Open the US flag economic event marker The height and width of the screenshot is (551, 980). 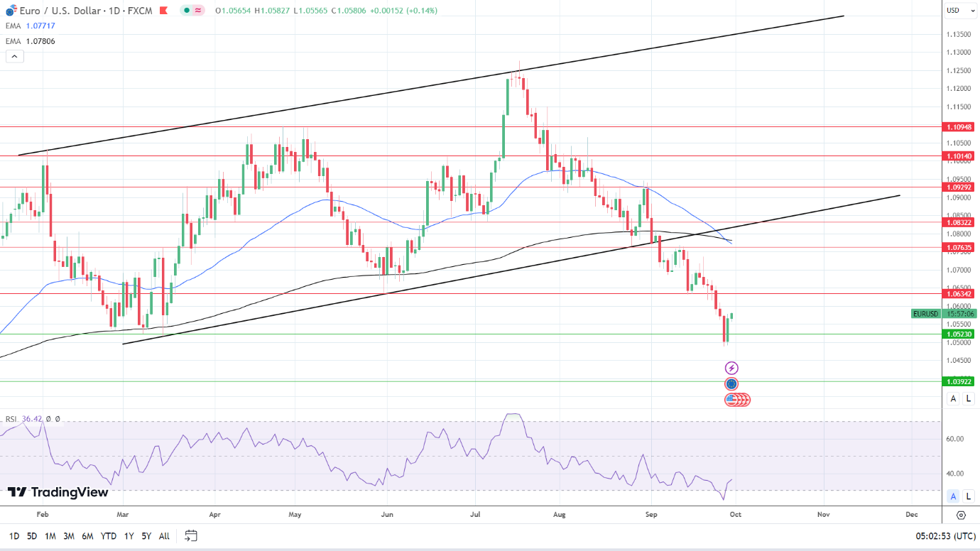click(731, 400)
